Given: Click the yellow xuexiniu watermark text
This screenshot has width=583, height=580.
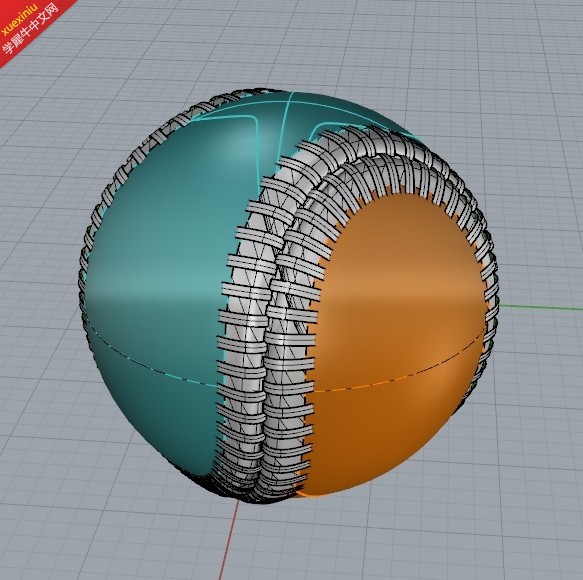Looking at the screenshot, I should pos(19,19).
